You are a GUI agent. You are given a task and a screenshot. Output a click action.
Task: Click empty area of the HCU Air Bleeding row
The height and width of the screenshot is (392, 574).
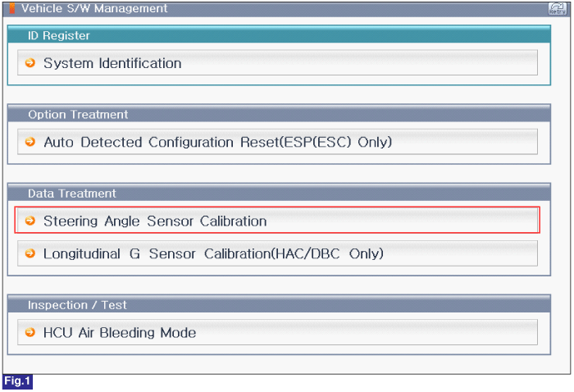coord(366,332)
